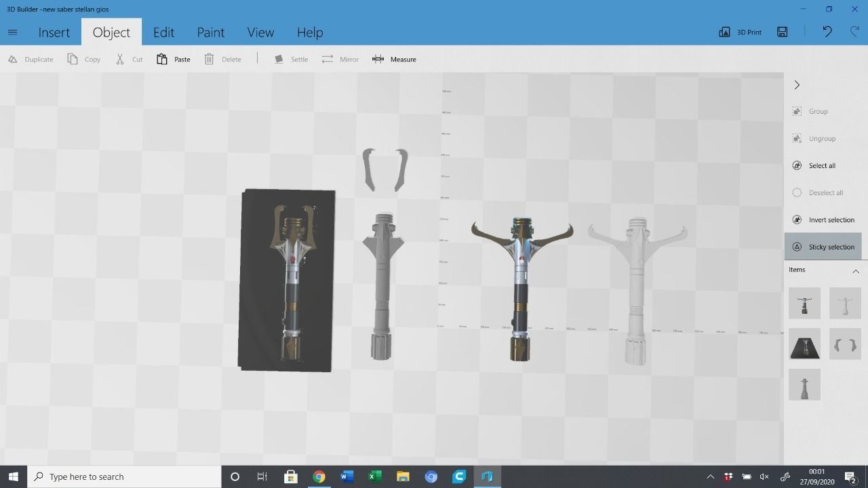Open File Explorer from taskbar
Screen dimensions: 868x488
point(403,476)
